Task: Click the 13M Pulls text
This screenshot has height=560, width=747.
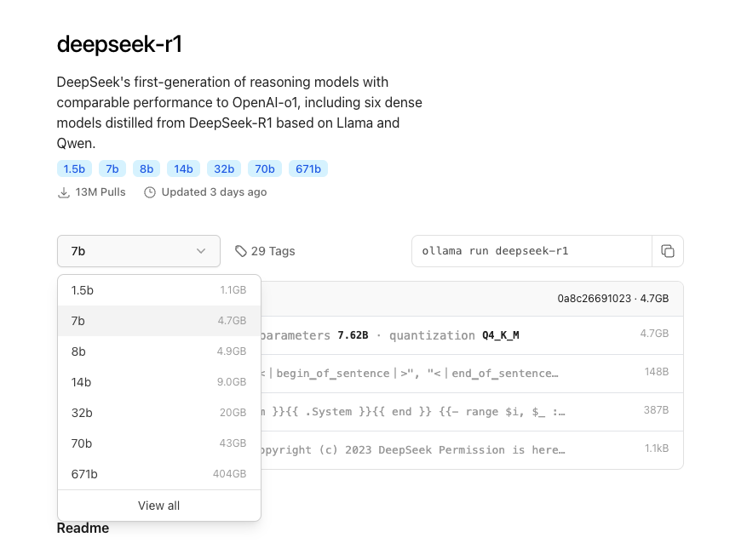Action: [x=101, y=192]
